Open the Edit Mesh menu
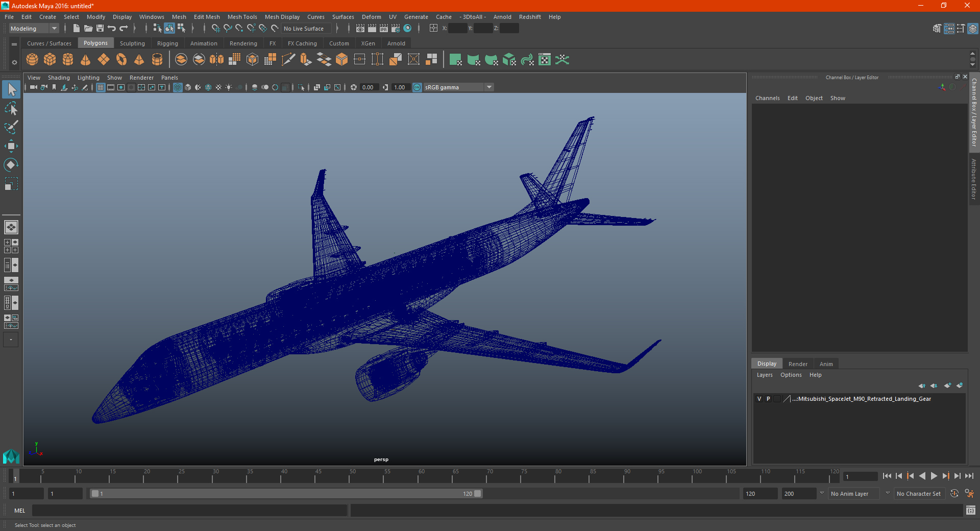 207,17
